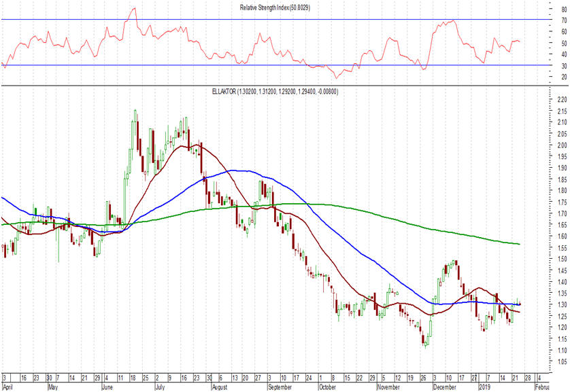
Task: Select the June label on the date axis
Action: [108, 387]
